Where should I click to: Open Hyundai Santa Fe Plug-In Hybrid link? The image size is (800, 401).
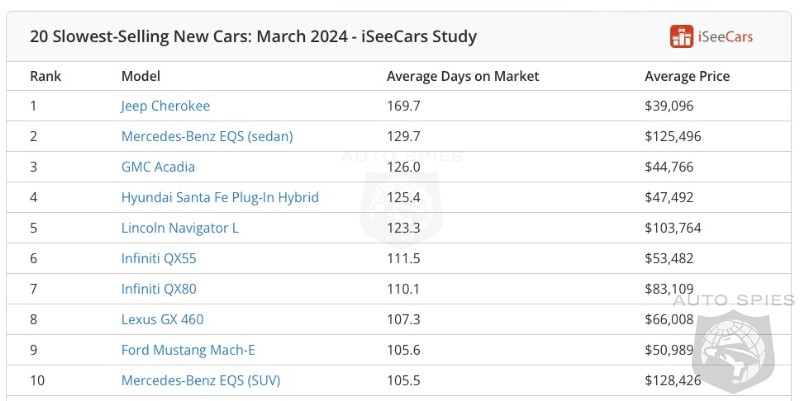pos(220,197)
